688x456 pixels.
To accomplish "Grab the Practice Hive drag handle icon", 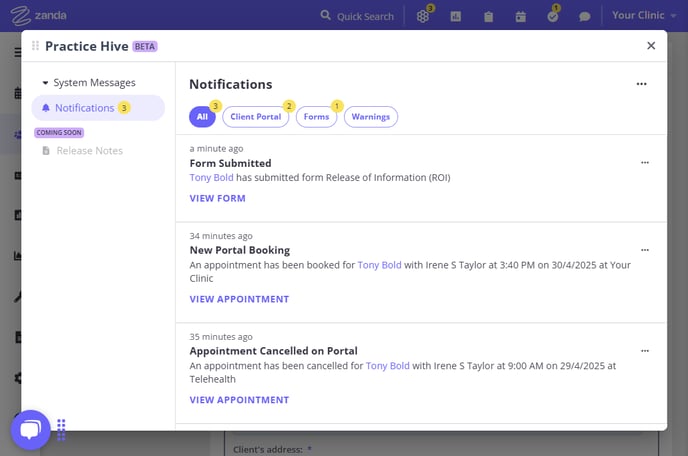I will (35, 46).
